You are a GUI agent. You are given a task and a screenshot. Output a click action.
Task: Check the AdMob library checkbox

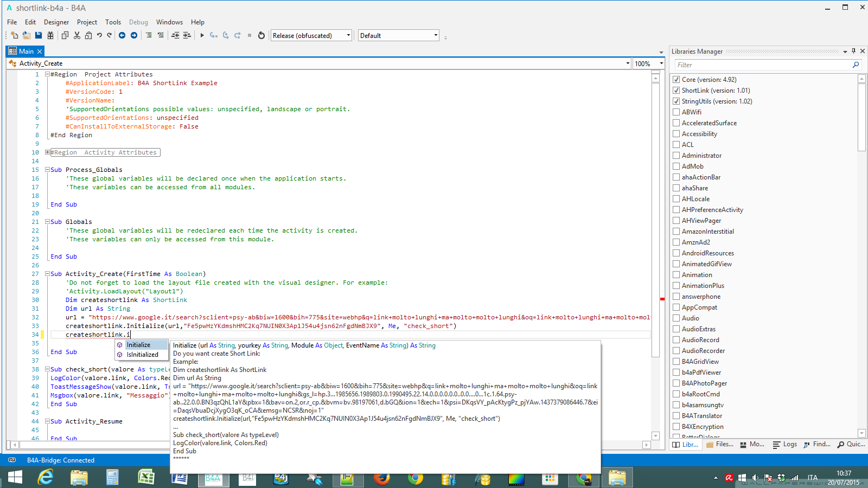point(676,166)
